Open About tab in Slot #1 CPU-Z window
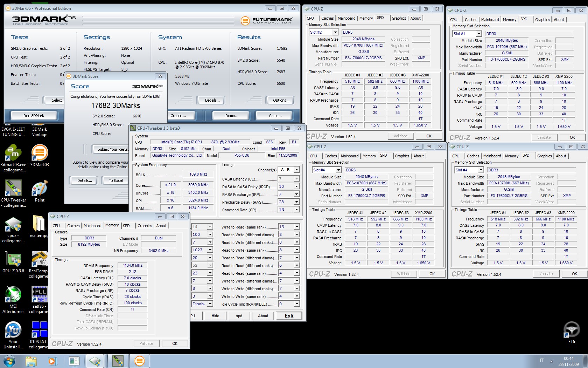588x368 pixels. click(x=559, y=20)
